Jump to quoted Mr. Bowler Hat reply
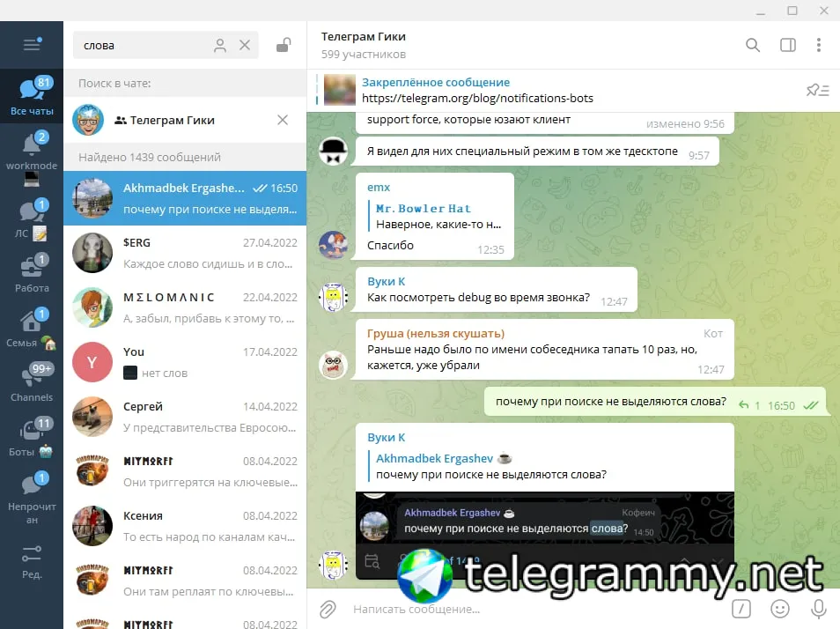Viewport: 840px width, 629px height. point(435,216)
